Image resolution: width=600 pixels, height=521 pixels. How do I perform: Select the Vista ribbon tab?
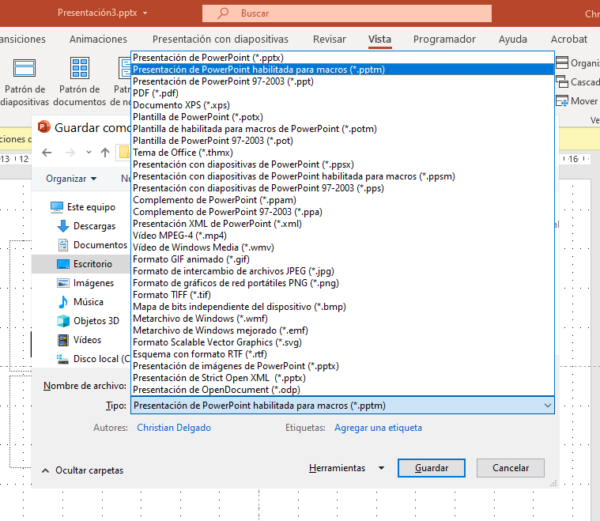click(380, 39)
